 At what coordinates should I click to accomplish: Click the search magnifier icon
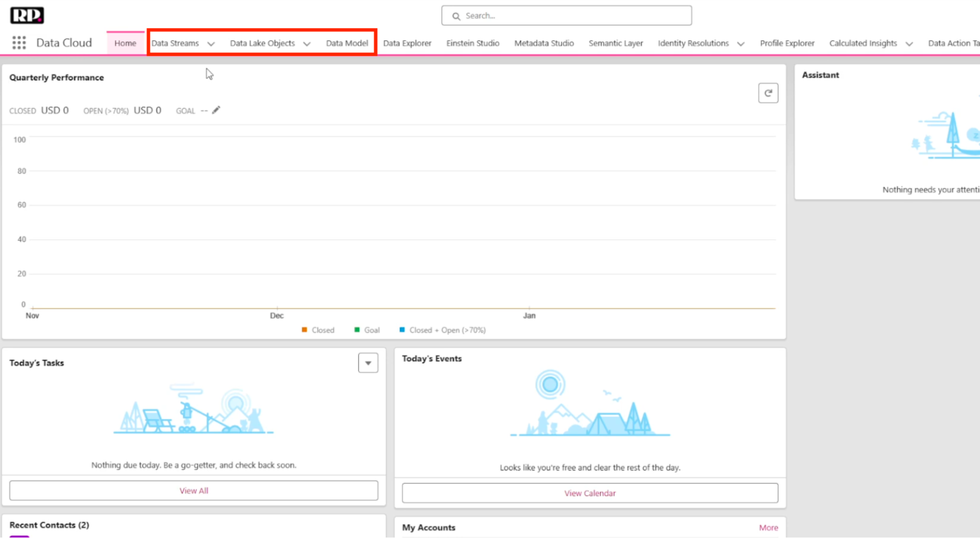(x=456, y=16)
